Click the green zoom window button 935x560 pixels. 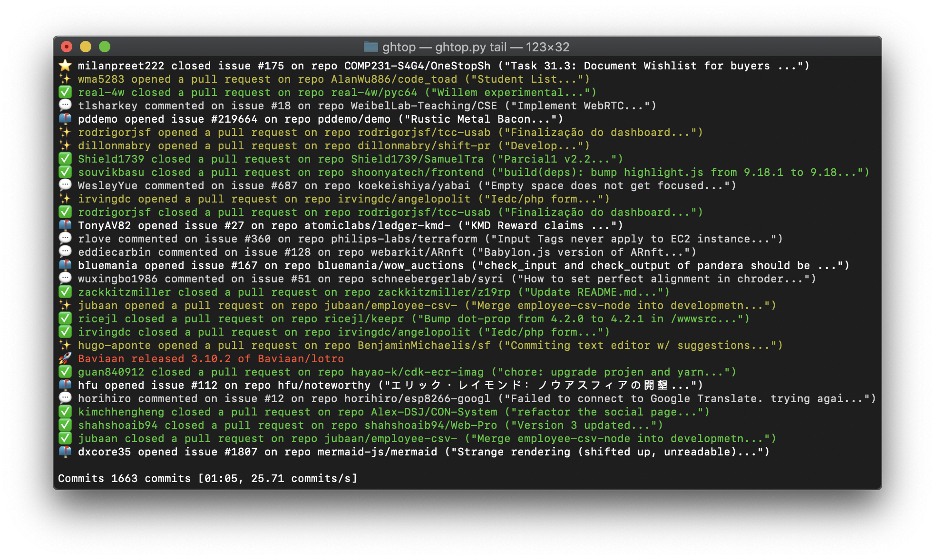coord(105,47)
